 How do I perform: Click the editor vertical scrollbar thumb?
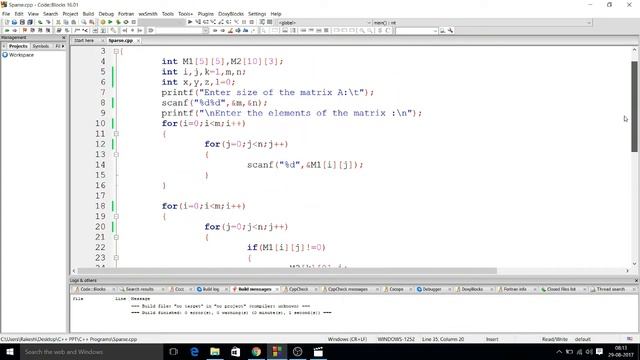[634, 106]
